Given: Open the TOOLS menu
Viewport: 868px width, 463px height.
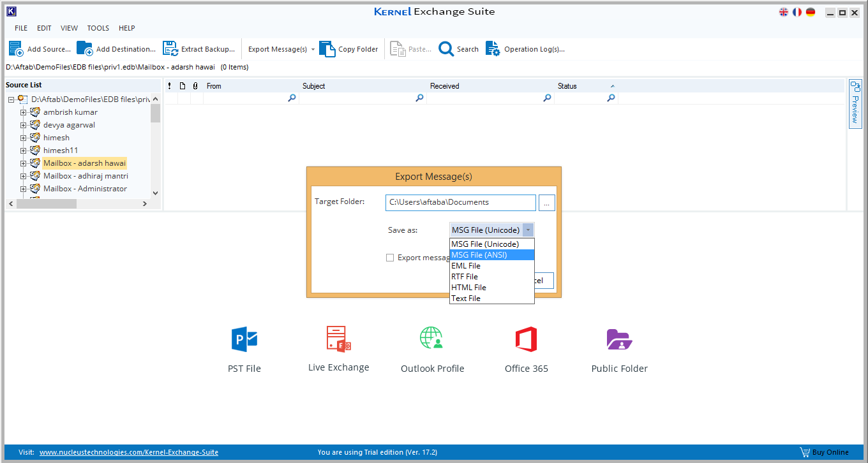Looking at the screenshot, I should click(x=98, y=28).
